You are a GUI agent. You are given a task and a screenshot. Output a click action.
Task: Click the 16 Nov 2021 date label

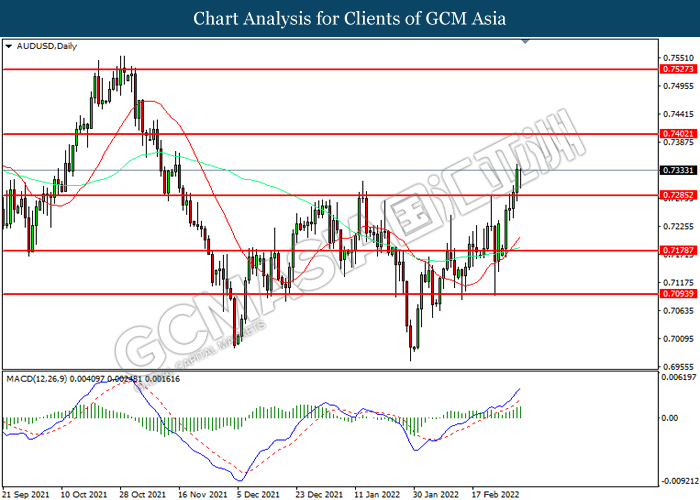pyautogui.click(x=202, y=494)
